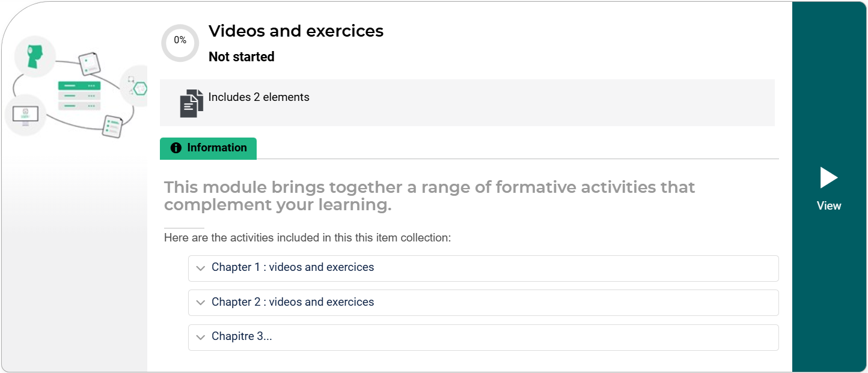Click the Includes 2 elements text
The image size is (868, 373).
[x=258, y=97]
